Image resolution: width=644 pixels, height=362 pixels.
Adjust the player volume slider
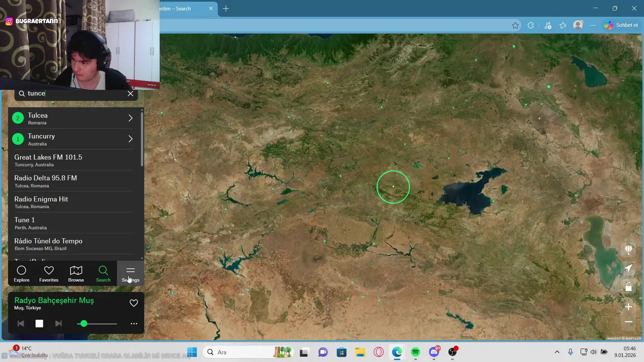[x=97, y=324]
